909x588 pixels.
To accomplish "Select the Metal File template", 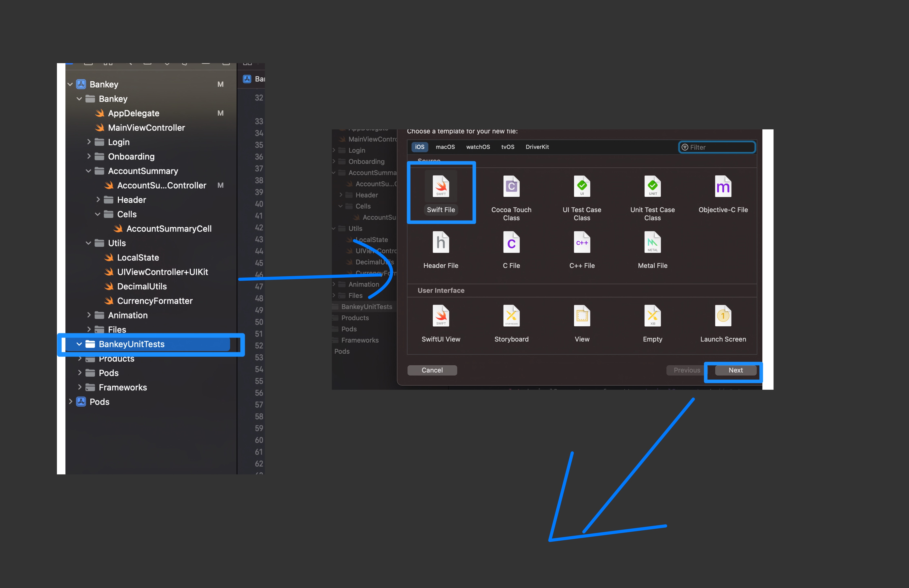I will tap(652, 250).
